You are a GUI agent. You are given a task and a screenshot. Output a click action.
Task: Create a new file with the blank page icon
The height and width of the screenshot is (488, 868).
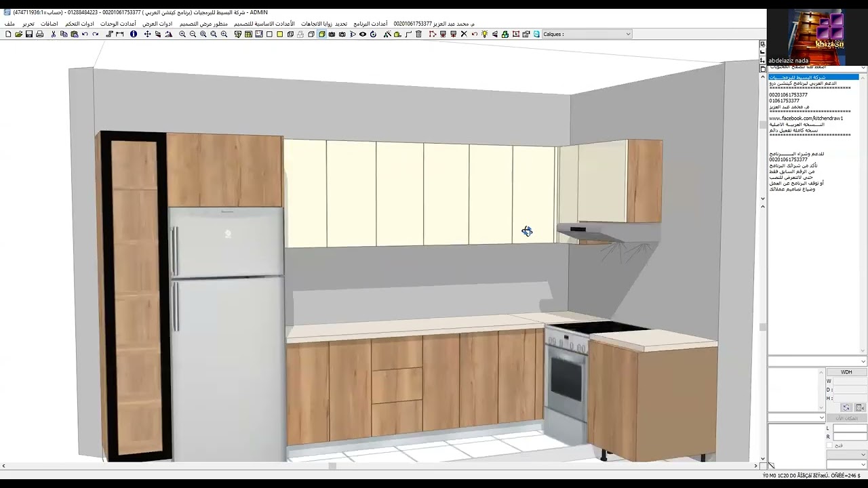pyautogui.click(x=8, y=34)
